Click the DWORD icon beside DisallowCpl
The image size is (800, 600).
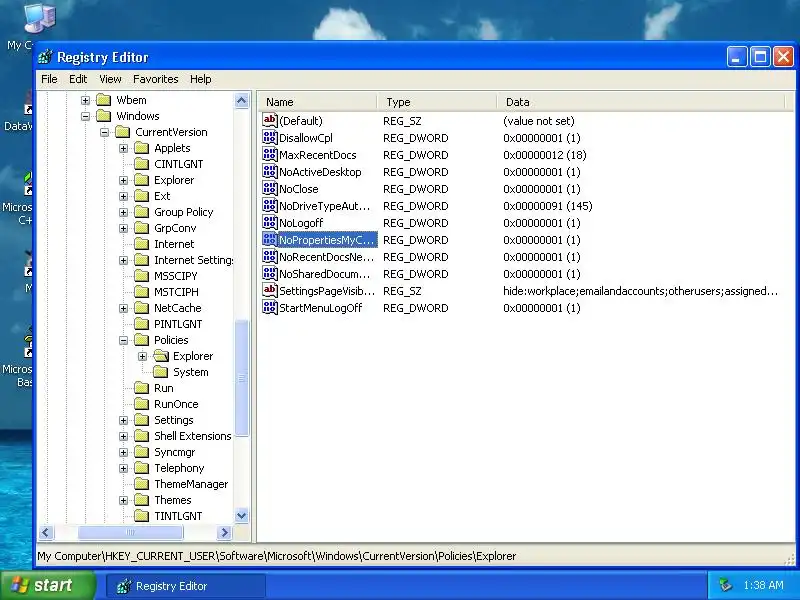[x=269, y=137]
